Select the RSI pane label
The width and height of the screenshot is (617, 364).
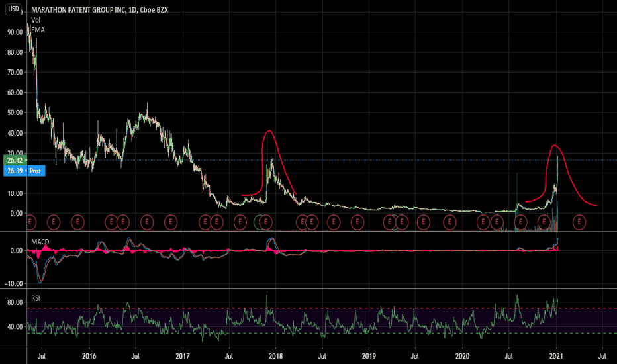[36, 298]
